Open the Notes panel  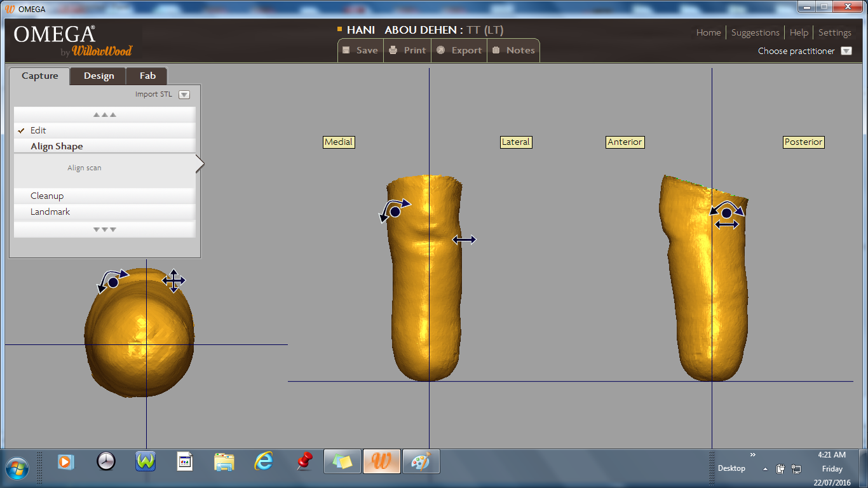coord(513,50)
